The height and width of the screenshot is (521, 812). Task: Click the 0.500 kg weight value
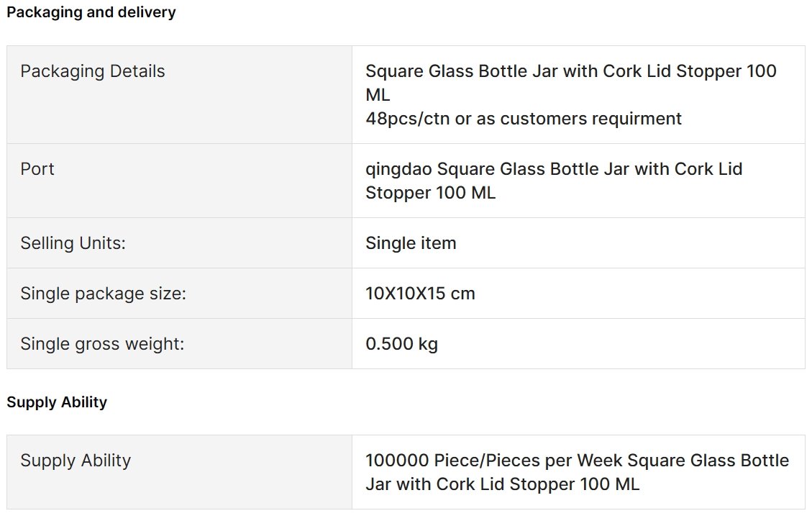[401, 344]
